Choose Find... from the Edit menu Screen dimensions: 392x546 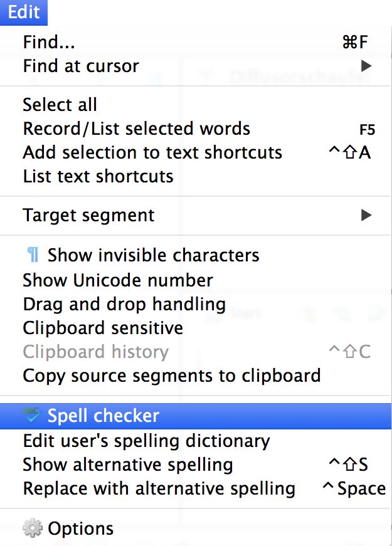click(x=49, y=42)
